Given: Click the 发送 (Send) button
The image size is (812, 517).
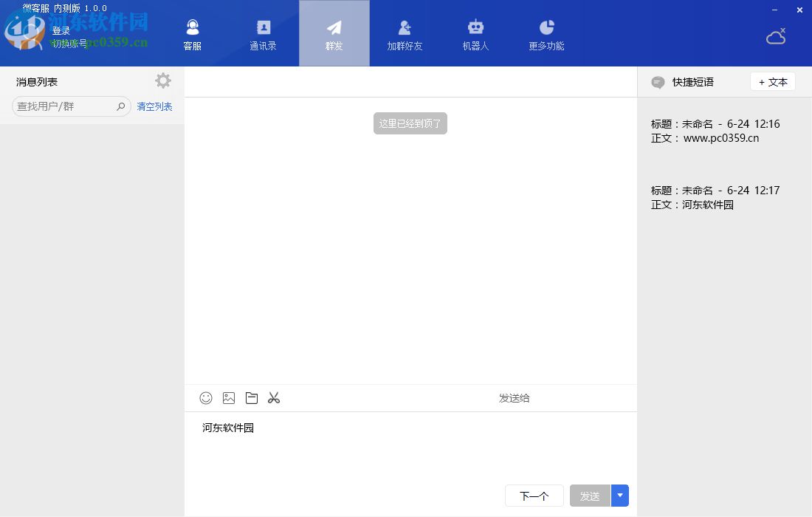Looking at the screenshot, I should [590, 496].
